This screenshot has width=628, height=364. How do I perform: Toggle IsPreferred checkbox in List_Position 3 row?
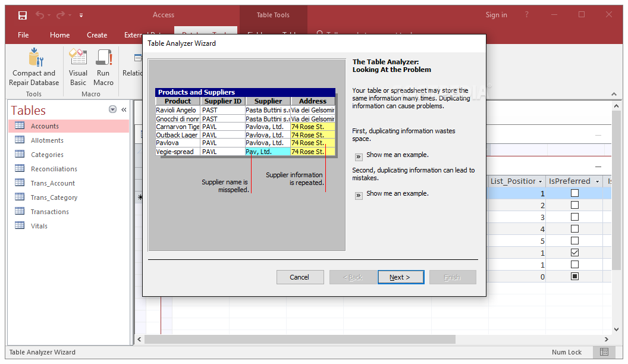(x=574, y=217)
